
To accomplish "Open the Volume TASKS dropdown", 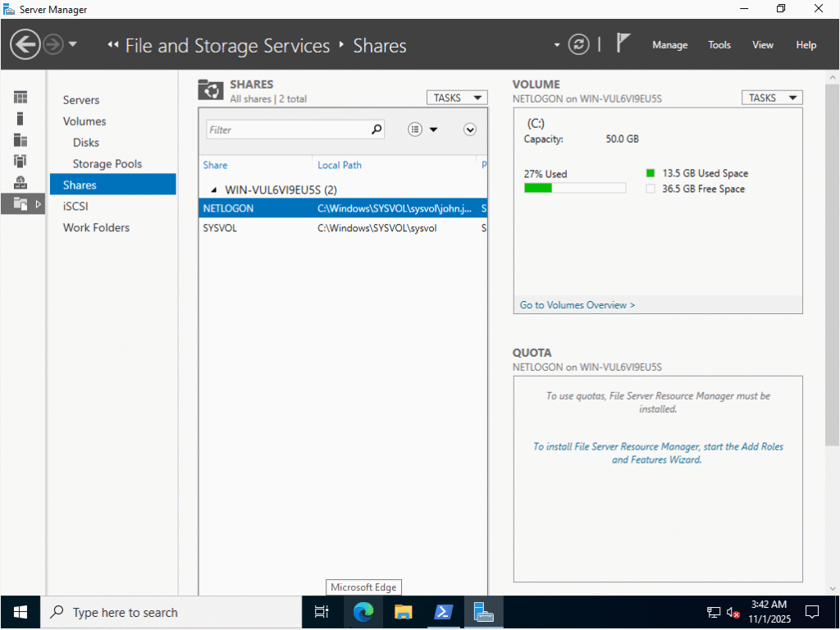I will pyautogui.click(x=771, y=98).
